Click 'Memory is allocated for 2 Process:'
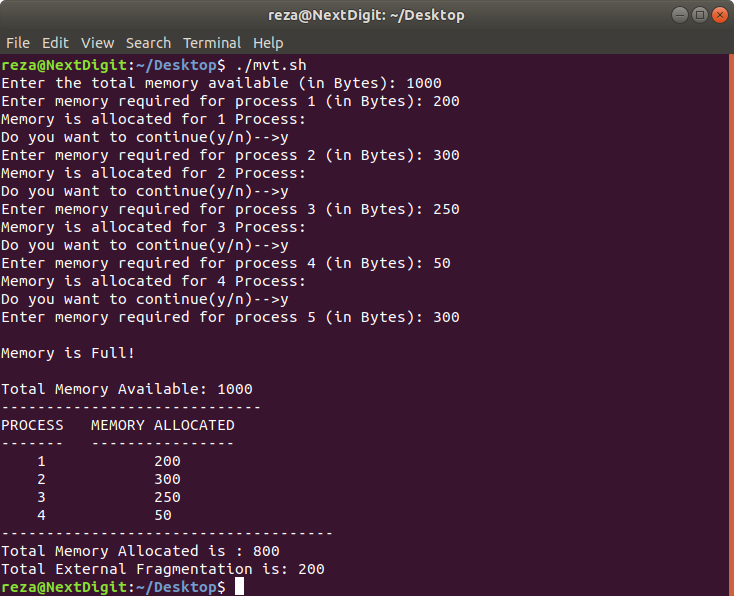Screen dimensions: 734x596 pos(153,173)
